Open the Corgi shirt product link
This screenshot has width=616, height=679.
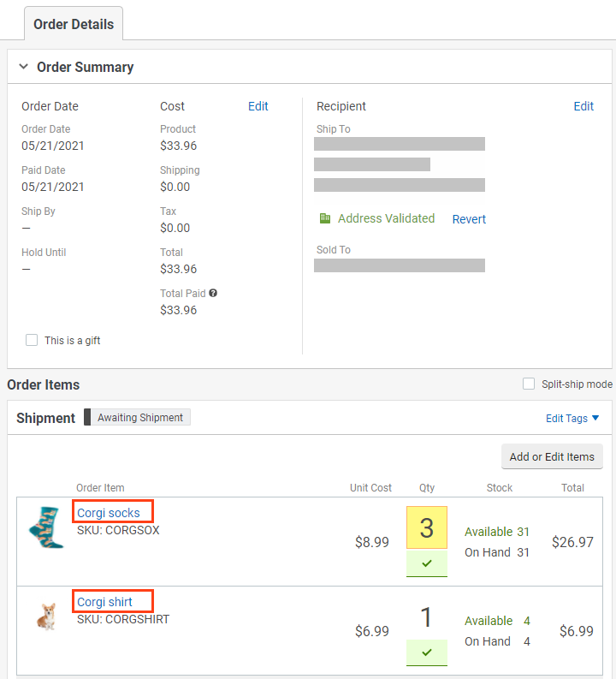pyautogui.click(x=105, y=602)
